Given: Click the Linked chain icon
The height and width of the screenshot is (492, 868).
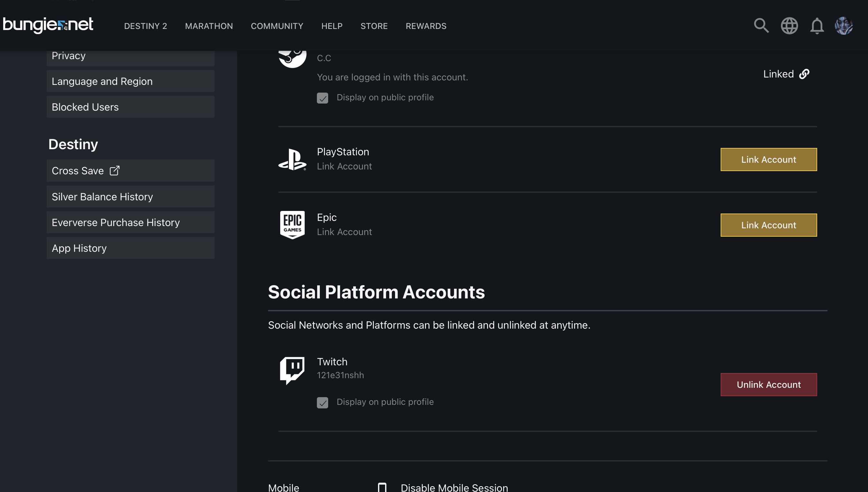Looking at the screenshot, I should coord(804,74).
